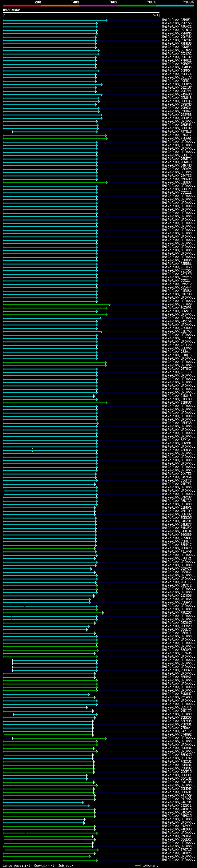Select hit UniRef100_A9UZQ7
Viewport: 197px width, 868px height.
(x=177, y=612)
